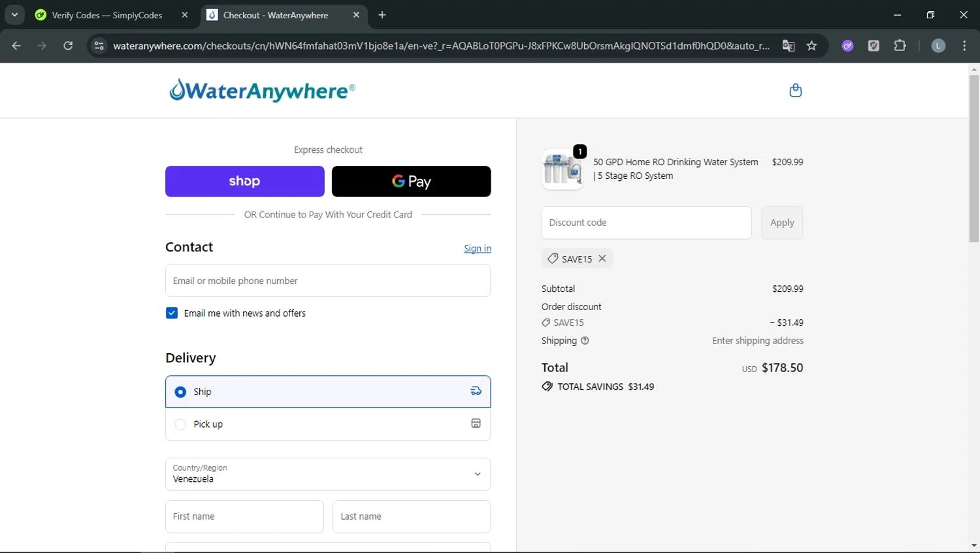The height and width of the screenshot is (553, 980).
Task: Click the 50 GPD Home RO product name
Action: click(676, 168)
